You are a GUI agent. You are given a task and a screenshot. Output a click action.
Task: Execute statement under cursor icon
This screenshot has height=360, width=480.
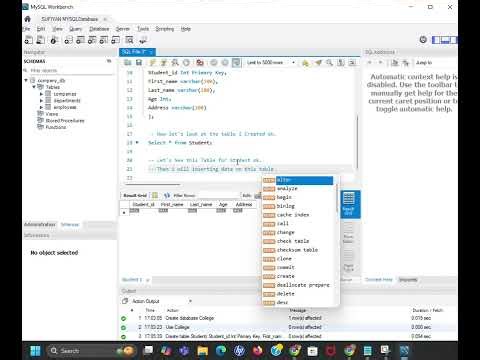point(164,63)
